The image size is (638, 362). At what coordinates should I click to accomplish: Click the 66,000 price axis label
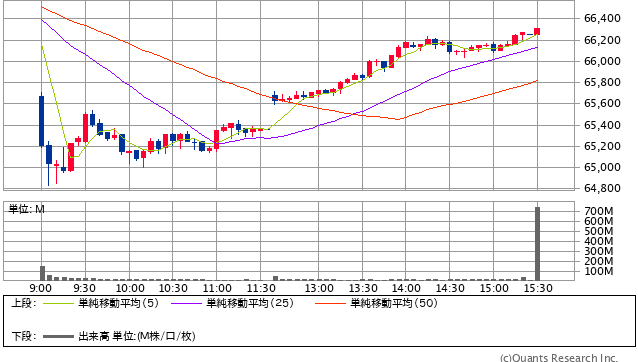pyautogui.click(x=602, y=61)
